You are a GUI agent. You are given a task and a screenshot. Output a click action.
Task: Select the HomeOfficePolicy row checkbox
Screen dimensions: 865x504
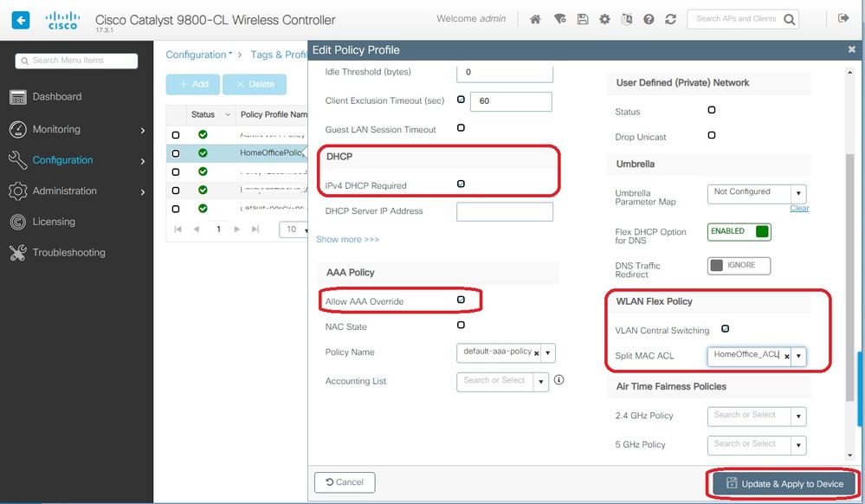(176, 153)
